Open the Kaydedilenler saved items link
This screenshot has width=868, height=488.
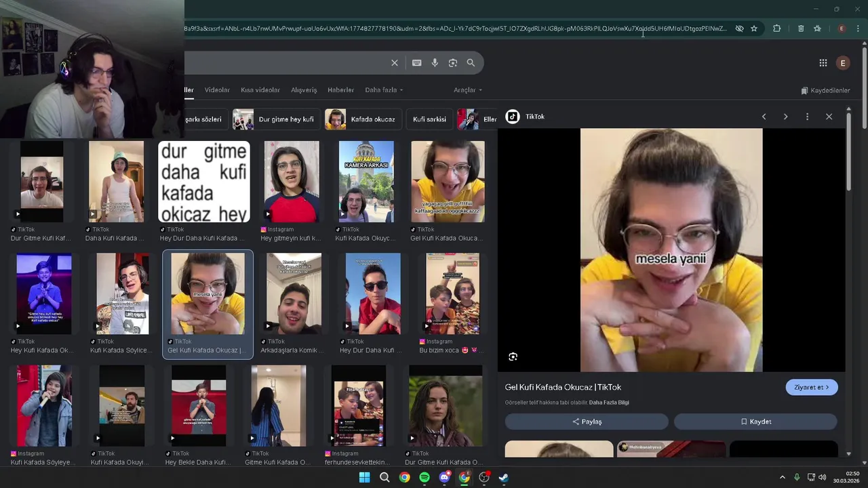pos(825,90)
